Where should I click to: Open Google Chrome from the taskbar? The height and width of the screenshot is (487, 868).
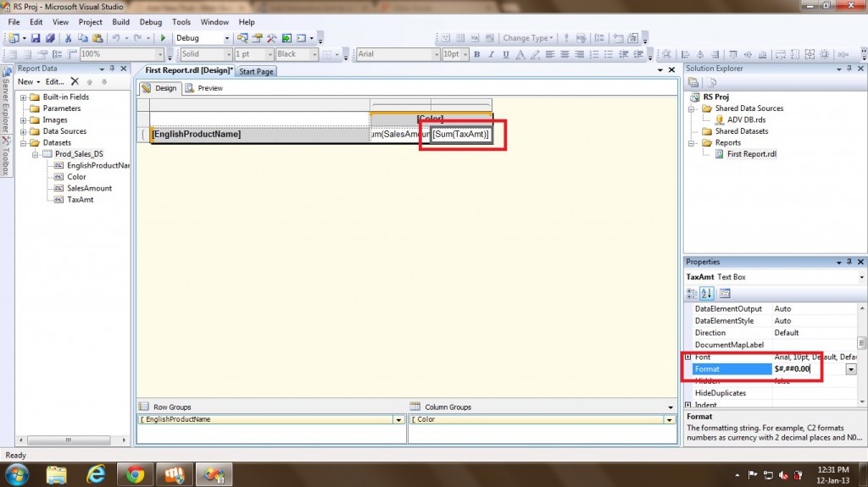(x=135, y=473)
